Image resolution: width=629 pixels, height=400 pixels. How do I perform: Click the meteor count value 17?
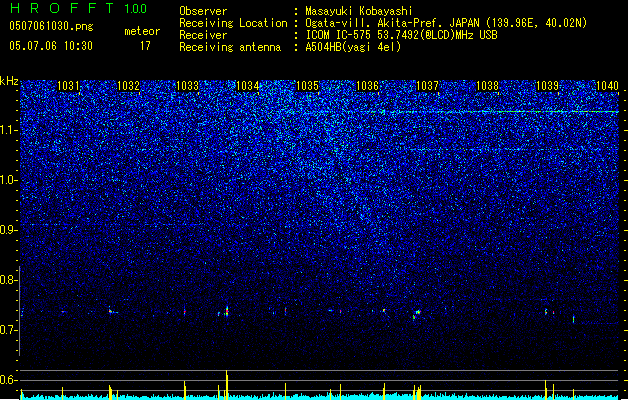coord(145,46)
